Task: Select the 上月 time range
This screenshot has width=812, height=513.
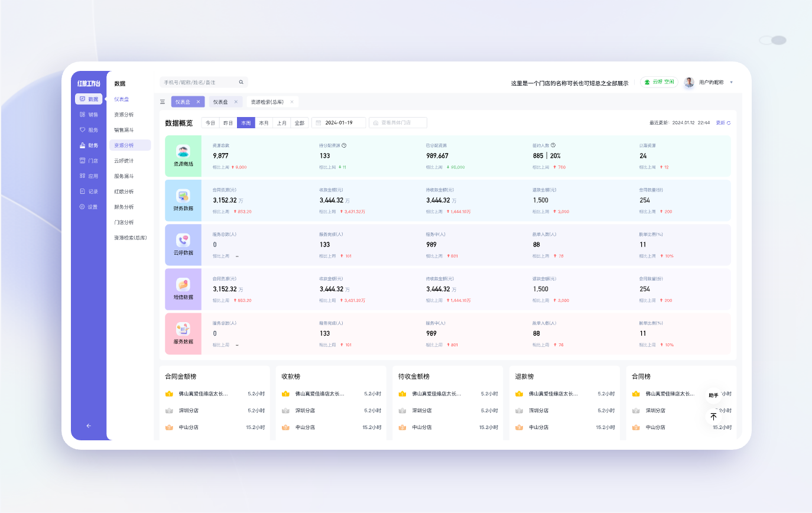Action: (x=282, y=123)
